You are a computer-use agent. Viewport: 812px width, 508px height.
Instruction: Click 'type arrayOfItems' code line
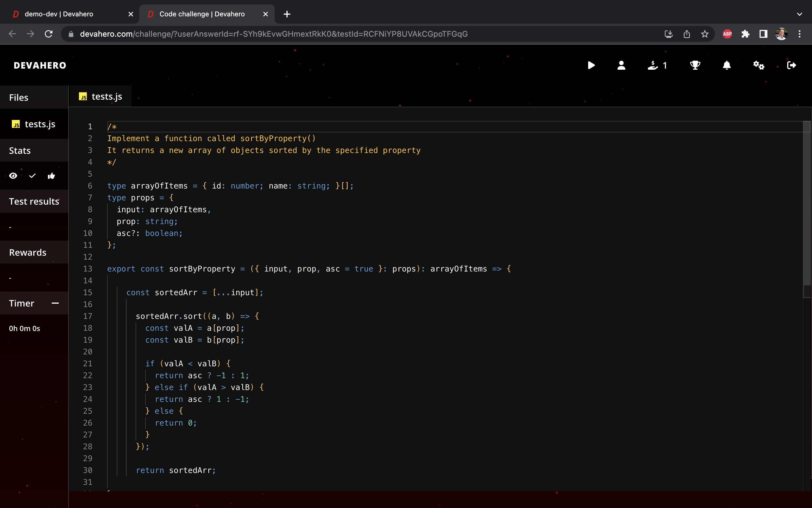230,186
